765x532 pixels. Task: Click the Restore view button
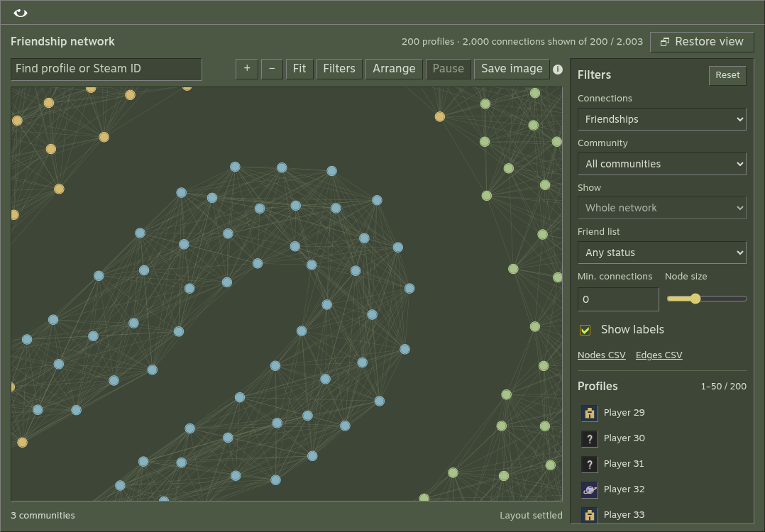[x=702, y=42]
